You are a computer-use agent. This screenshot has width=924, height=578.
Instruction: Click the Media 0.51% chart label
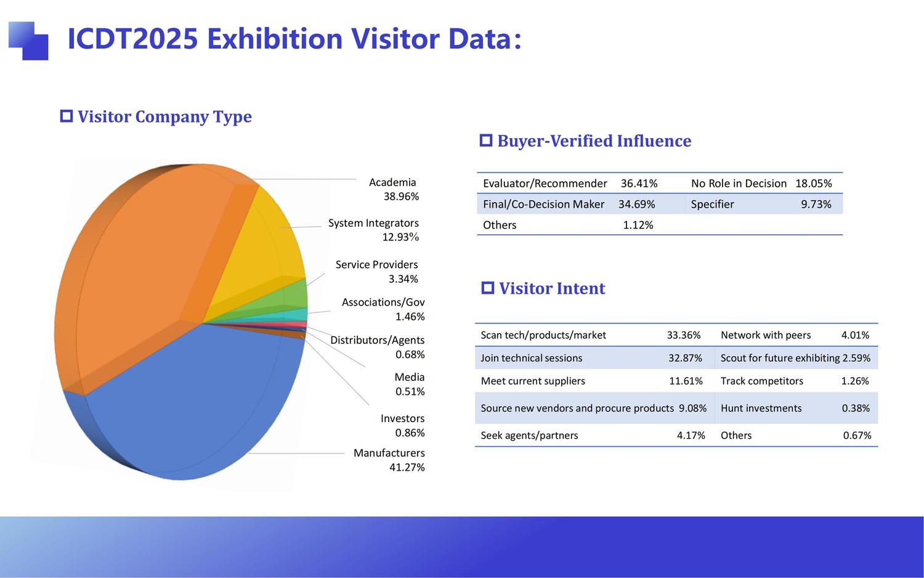pyautogui.click(x=410, y=384)
